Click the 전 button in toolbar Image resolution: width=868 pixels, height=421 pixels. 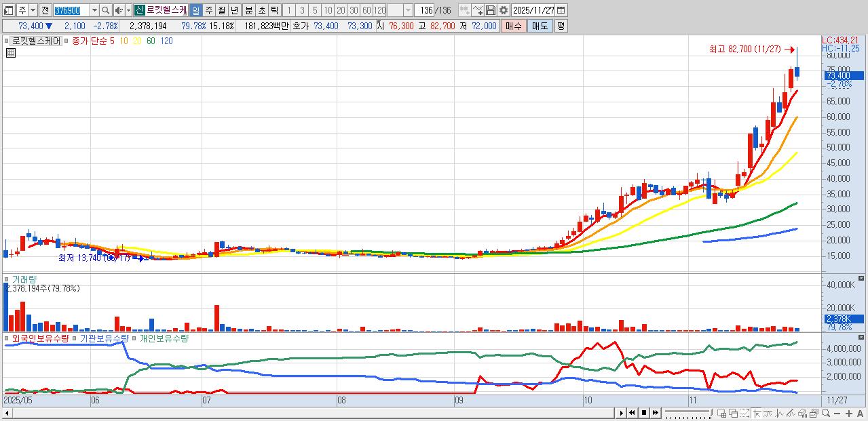pyautogui.click(x=45, y=10)
